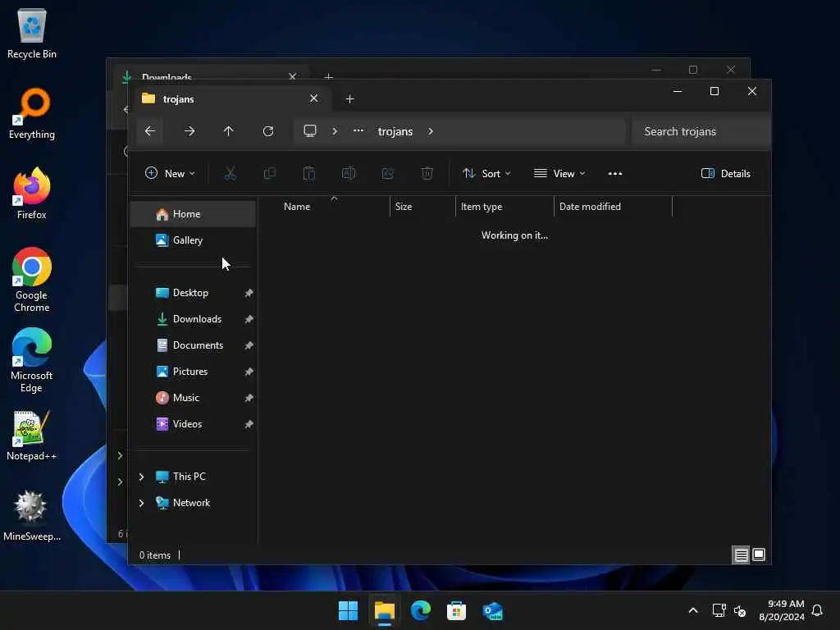
Task: Open the New item dropdown
Action: coord(170,174)
